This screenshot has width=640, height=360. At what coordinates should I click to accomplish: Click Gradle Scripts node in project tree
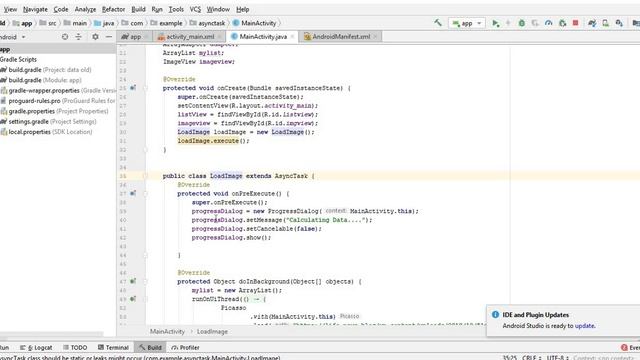18,60
